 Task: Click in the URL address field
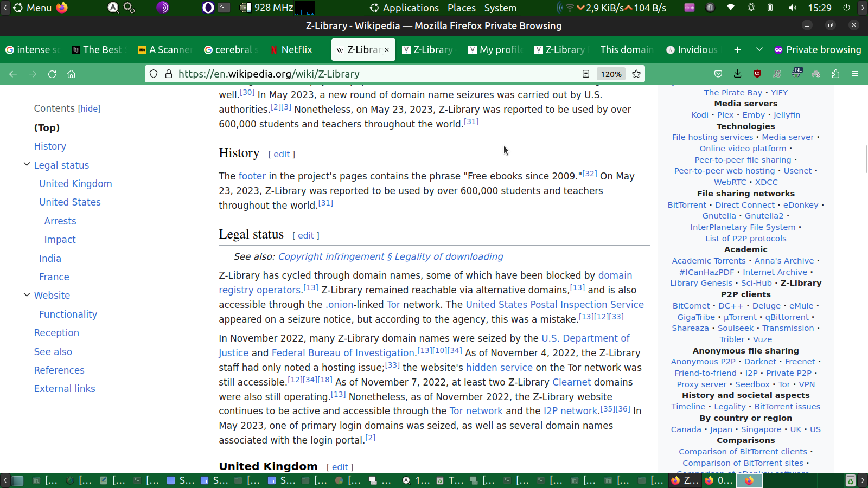click(x=369, y=74)
